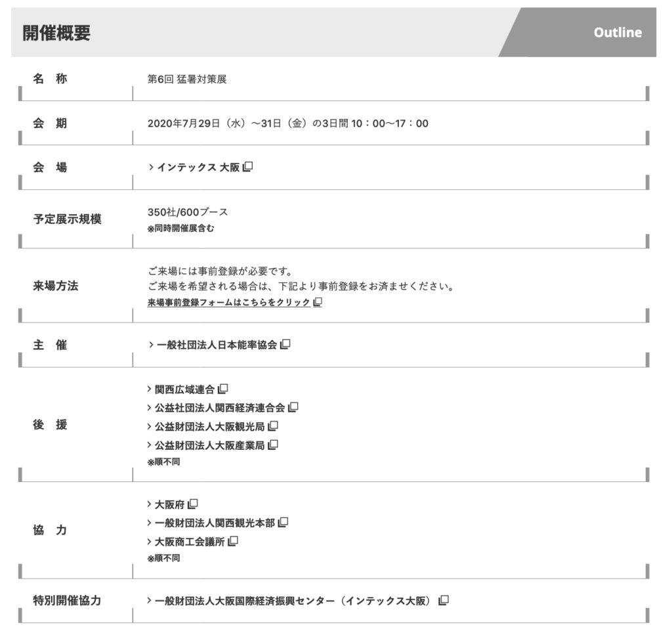
Task: Click chevron before 大阪商工会議所
Action: click(149, 542)
